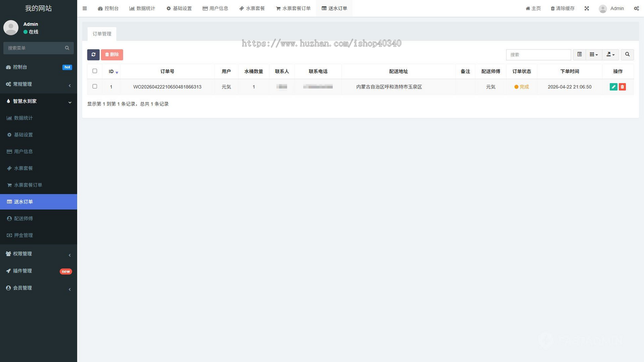
Task: Check the checkbox for order ID 1
Action: pos(95,86)
